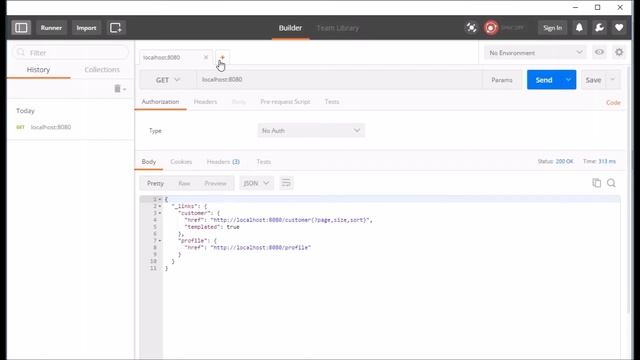Image resolution: width=640 pixels, height=360 pixels.
Task: Open the new tab plus button
Action: pos(222,57)
